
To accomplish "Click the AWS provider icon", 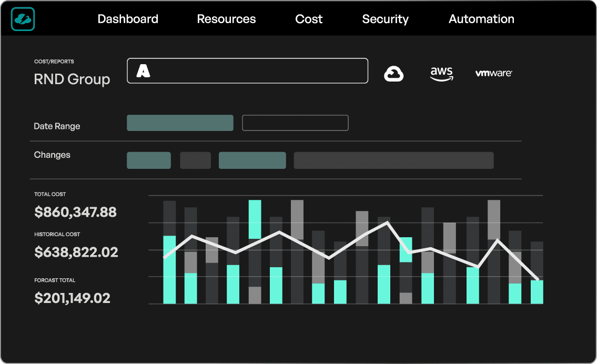I will pyautogui.click(x=441, y=74).
